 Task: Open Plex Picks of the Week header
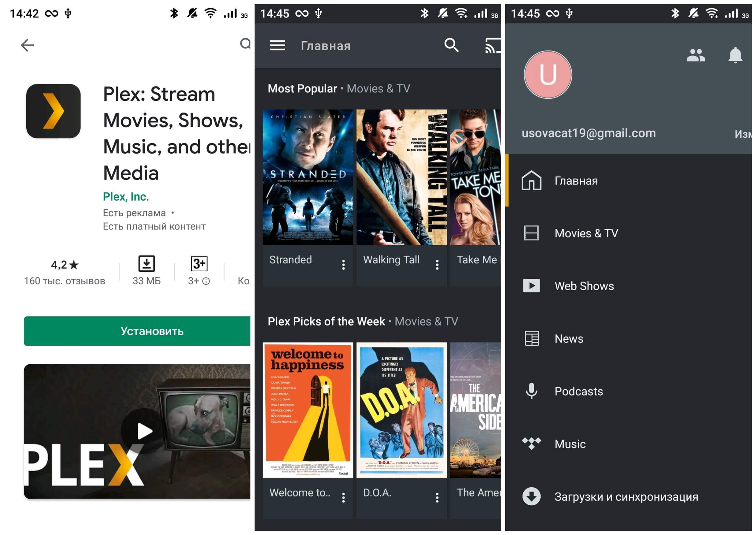tap(363, 321)
